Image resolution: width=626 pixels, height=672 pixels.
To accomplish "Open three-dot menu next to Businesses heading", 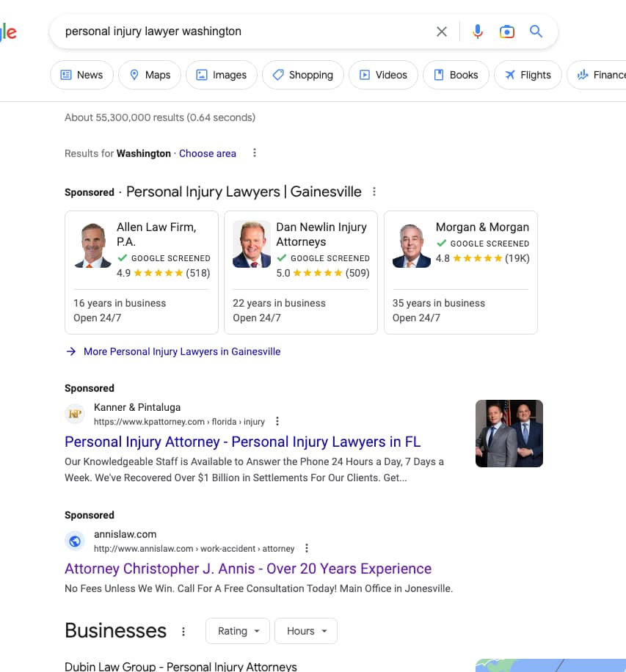I will [x=183, y=631].
